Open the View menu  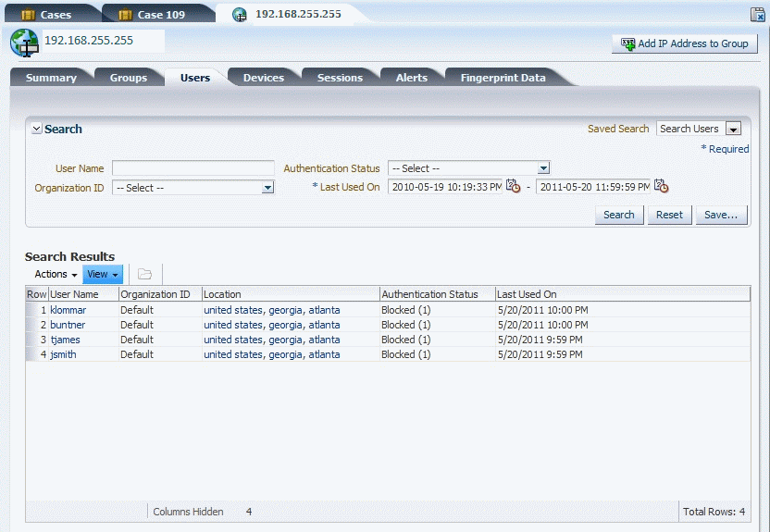tap(102, 274)
